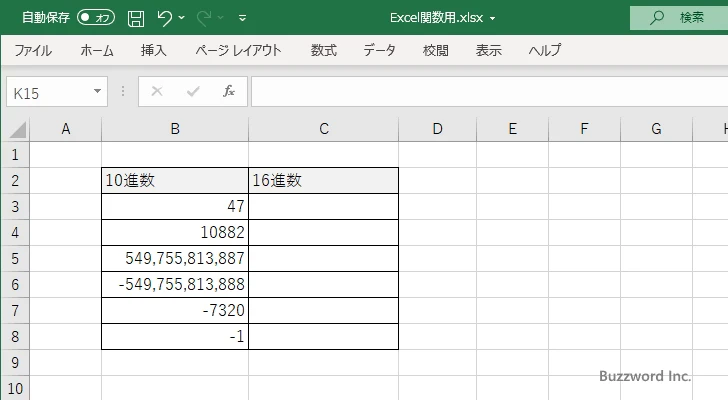
Task: Select column C header
Action: point(323,129)
